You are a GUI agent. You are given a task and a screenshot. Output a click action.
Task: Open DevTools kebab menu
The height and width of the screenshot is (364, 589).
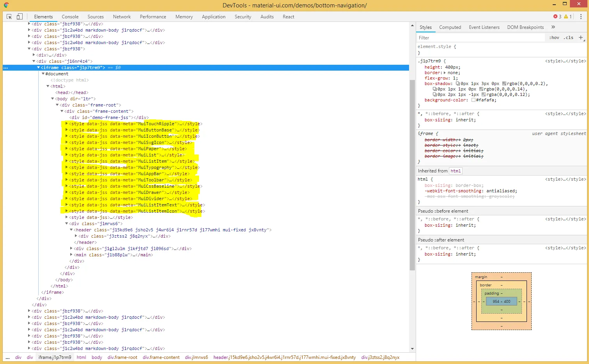581,17
